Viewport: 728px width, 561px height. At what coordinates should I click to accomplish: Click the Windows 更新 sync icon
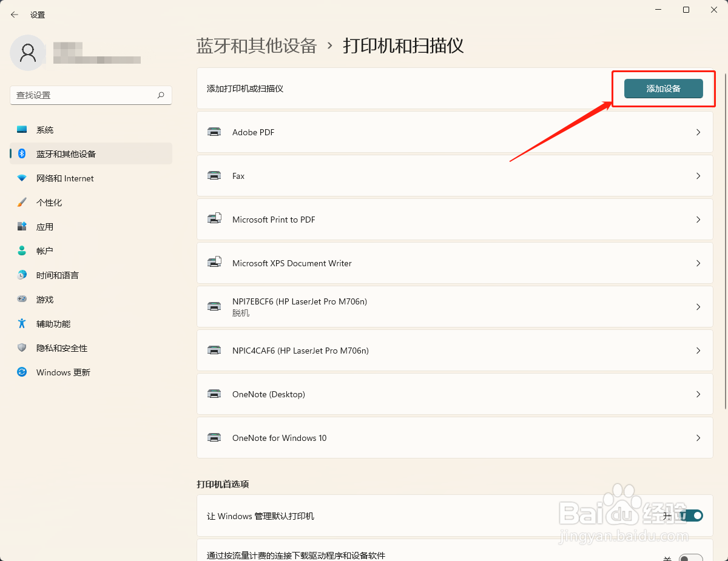pyautogui.click(x=22, y=372)
